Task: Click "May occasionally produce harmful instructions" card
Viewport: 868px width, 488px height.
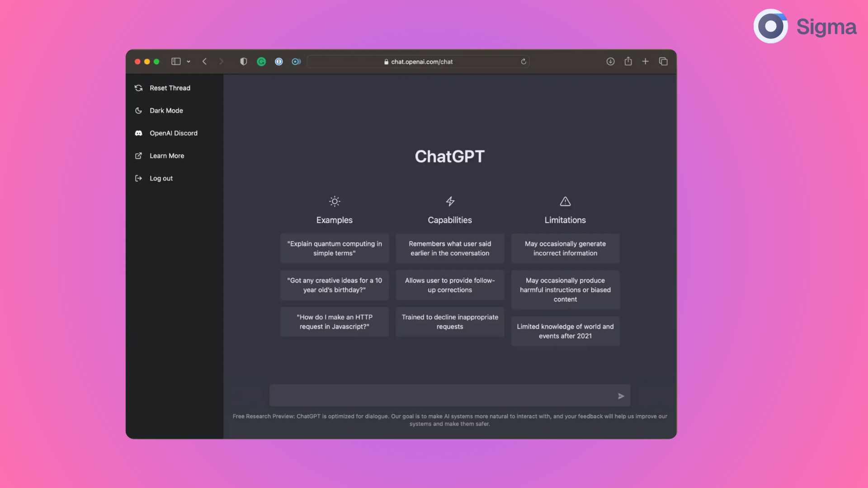Action: 565,290
